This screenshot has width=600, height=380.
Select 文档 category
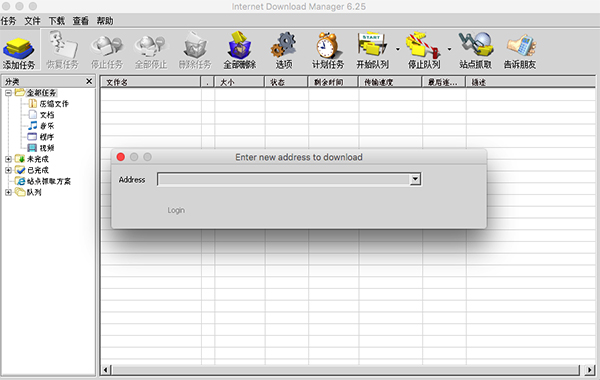point(47,115)
